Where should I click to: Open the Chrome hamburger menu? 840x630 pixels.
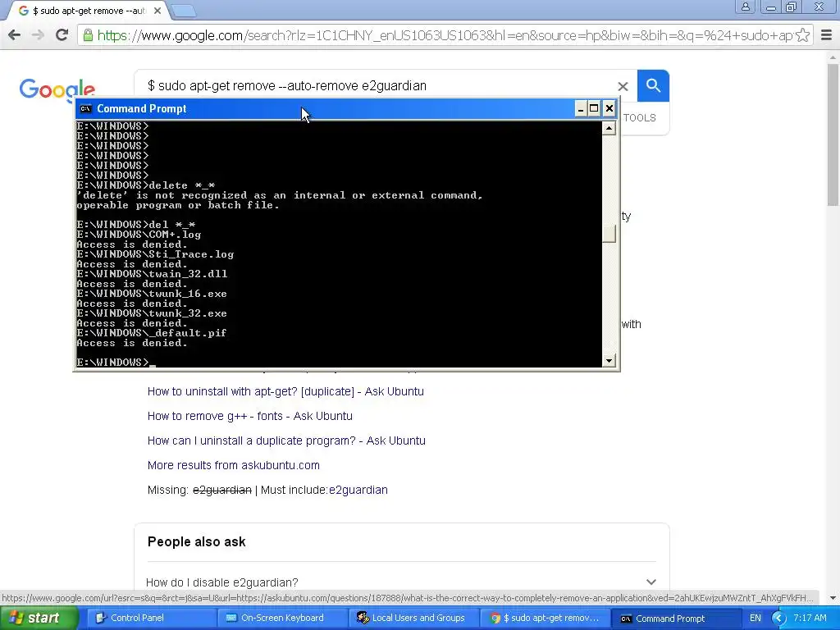pyautogui.click(x=827, y=35)
